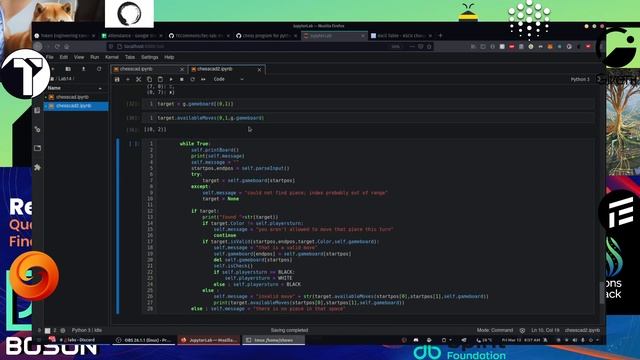Click 'Mode: Command' in status bar

(x=495, y=330)
